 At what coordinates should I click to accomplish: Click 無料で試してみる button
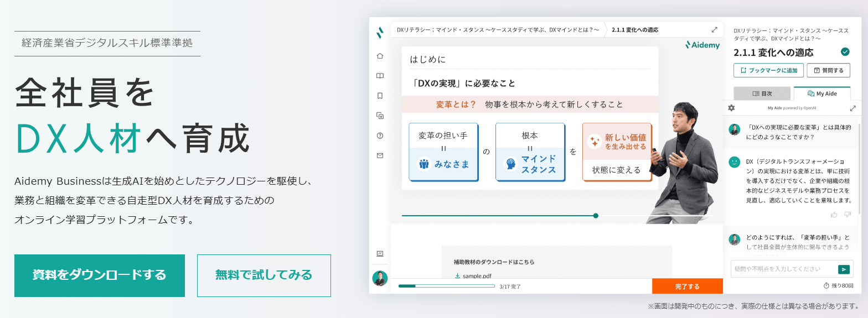click(264, 276)
